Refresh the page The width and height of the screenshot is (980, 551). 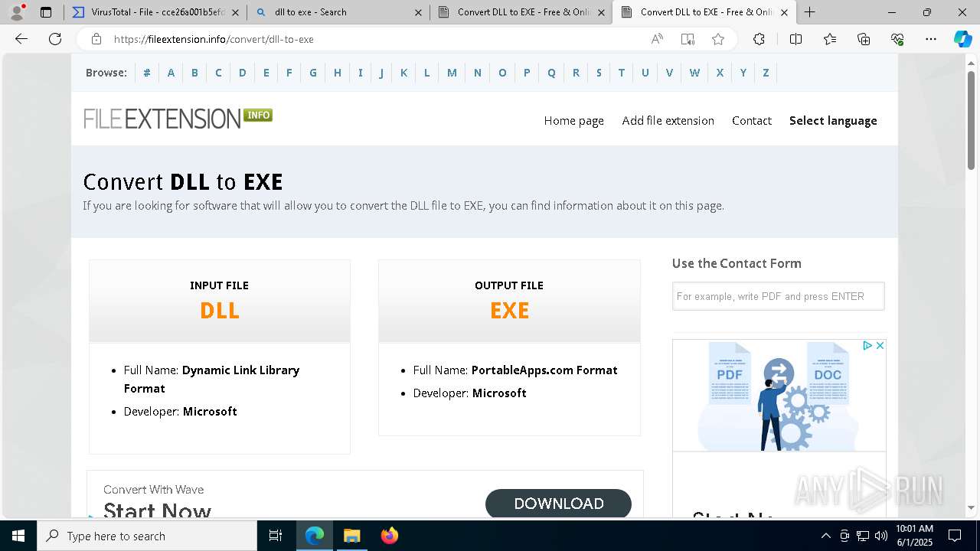click(x=55, y=39)
